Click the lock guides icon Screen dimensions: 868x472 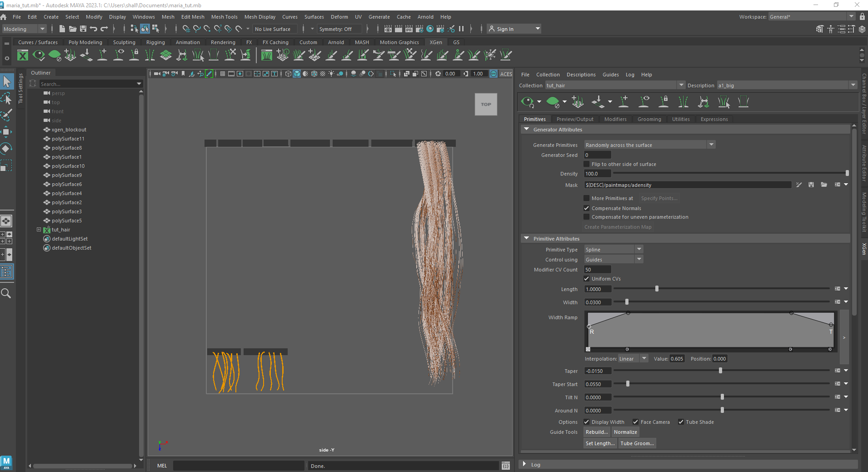pos(663,101)
